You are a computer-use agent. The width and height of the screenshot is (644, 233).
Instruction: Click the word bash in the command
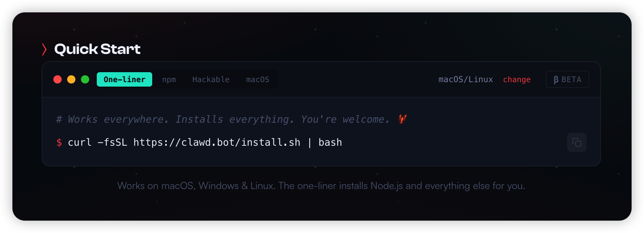330,142
